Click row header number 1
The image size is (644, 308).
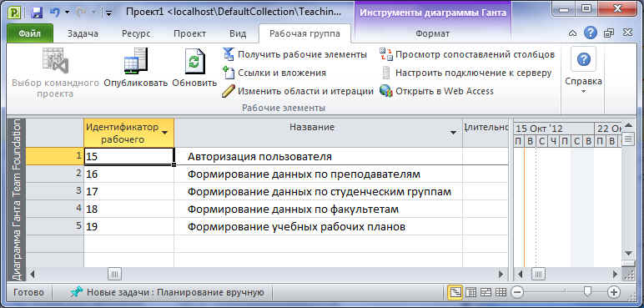pos(54,157)
